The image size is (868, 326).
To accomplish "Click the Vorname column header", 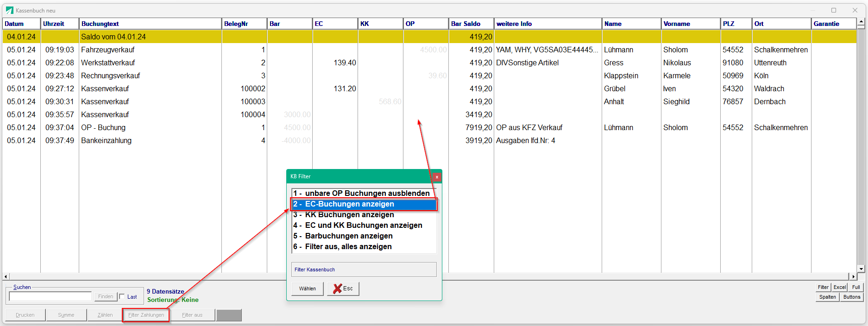I will point(691,24).
